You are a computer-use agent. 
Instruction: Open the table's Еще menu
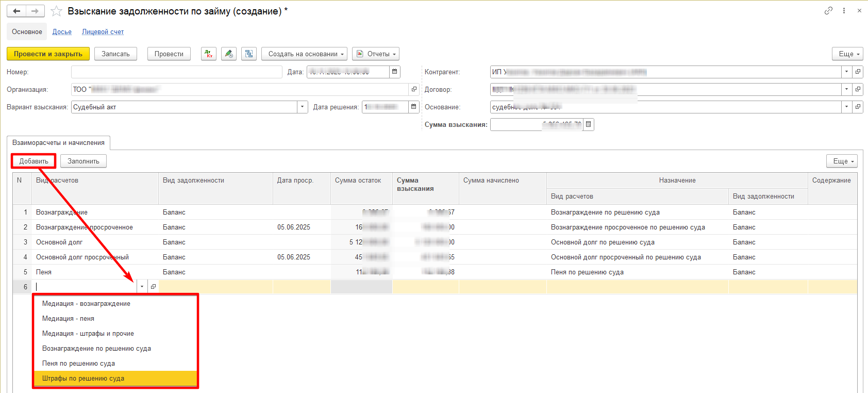tap(842, 161)
